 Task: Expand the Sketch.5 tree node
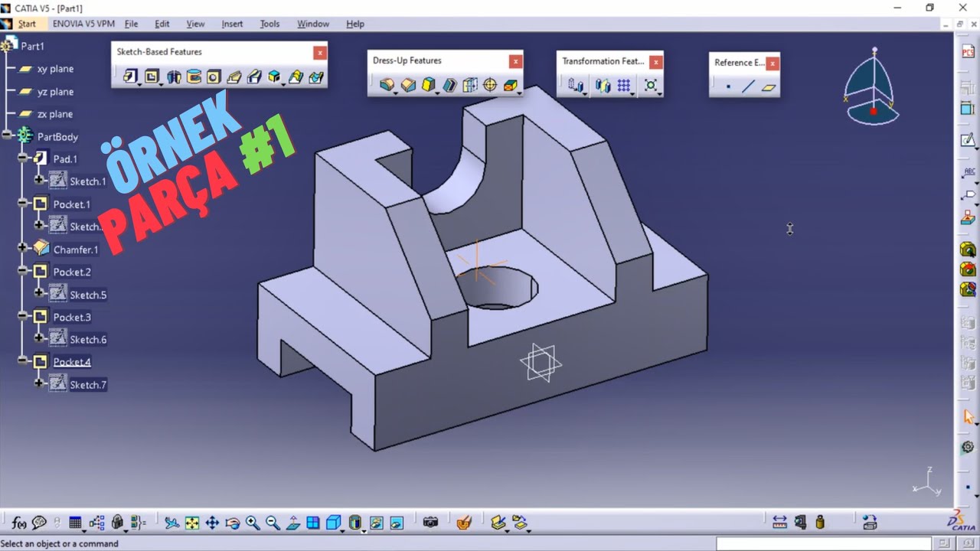point(39,294)
